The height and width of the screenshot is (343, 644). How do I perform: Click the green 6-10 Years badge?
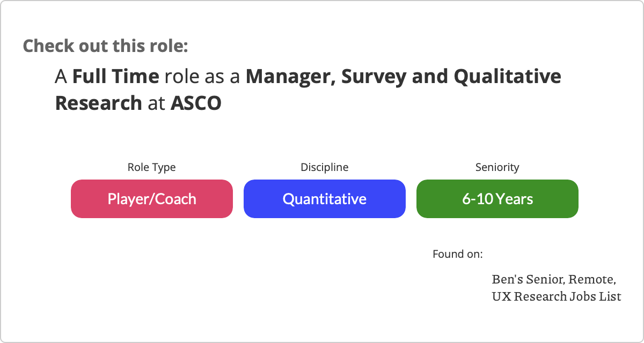497,199
